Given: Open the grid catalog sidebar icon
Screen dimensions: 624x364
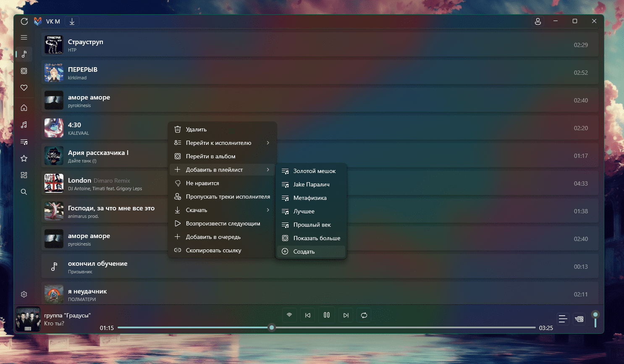Looking at the screenshot, I should tap(24, 175).
